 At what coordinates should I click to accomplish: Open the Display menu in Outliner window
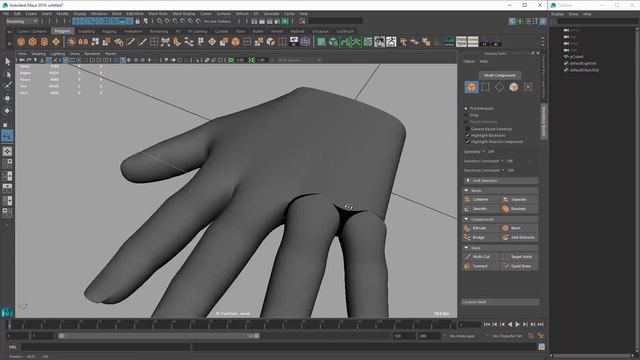pyautogui.click(x=557, y=14)
